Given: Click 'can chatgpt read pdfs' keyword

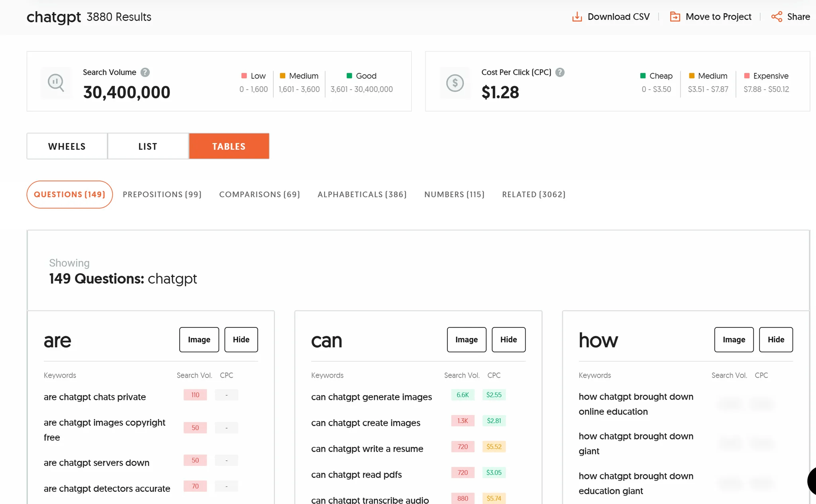Looking at the screenshot, I should [x=356, y=475].
